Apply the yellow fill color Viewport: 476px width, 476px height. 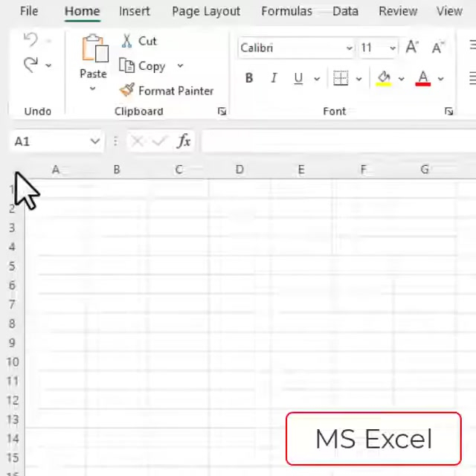[384, 78]
